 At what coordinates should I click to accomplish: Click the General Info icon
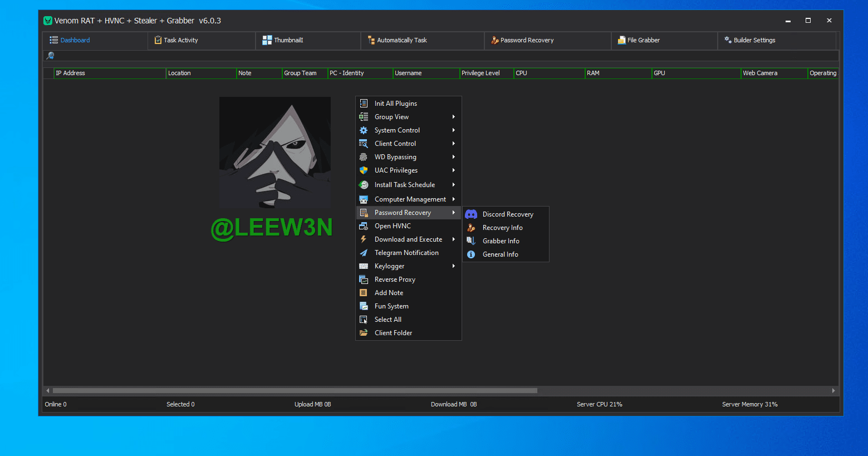tap(471, 254)
